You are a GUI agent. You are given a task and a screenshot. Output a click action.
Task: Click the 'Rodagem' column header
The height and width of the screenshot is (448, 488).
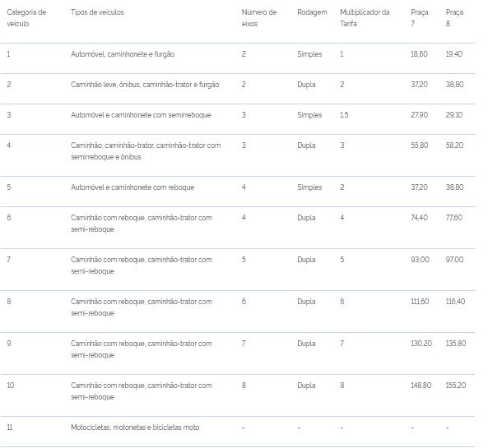[312, 12]
